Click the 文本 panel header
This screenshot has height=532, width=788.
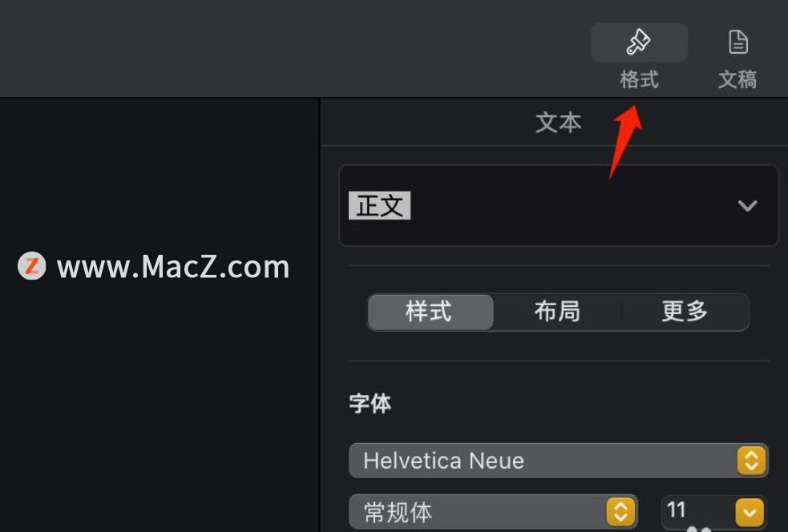click(x=559, y=123)
